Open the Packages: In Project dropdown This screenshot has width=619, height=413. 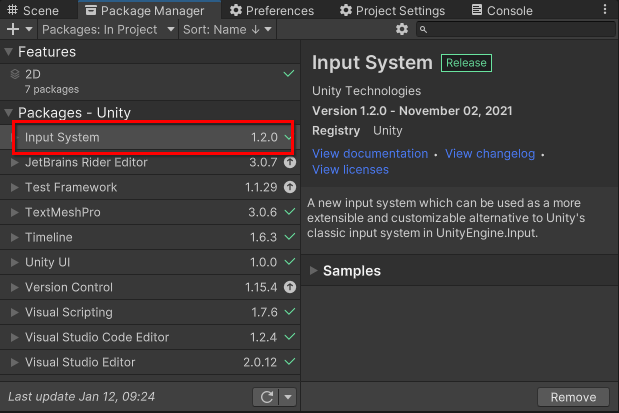point(108,30)
